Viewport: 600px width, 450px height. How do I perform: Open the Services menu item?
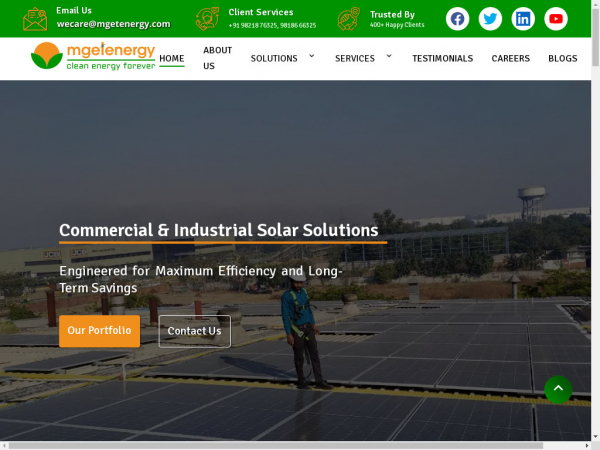[x=355, y=59]
